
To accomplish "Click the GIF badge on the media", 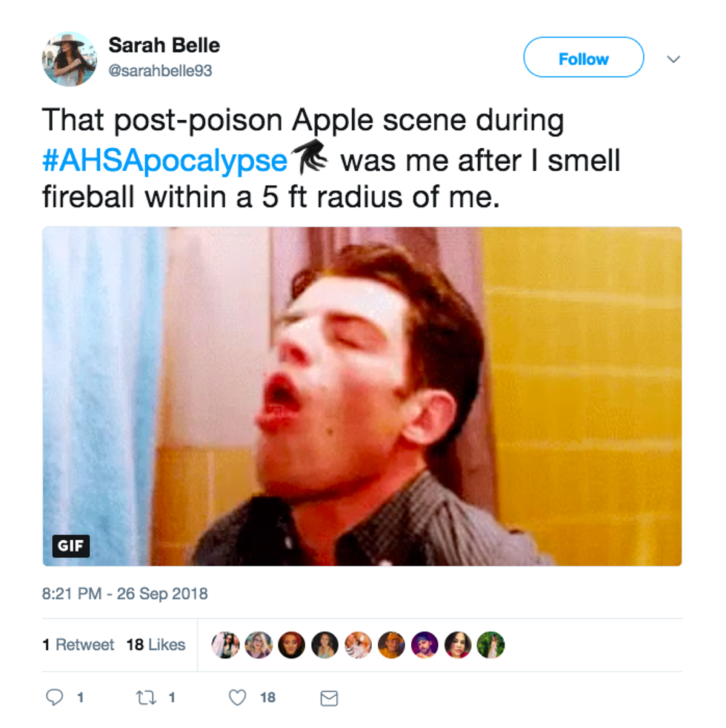I will [x=71, y=547].
